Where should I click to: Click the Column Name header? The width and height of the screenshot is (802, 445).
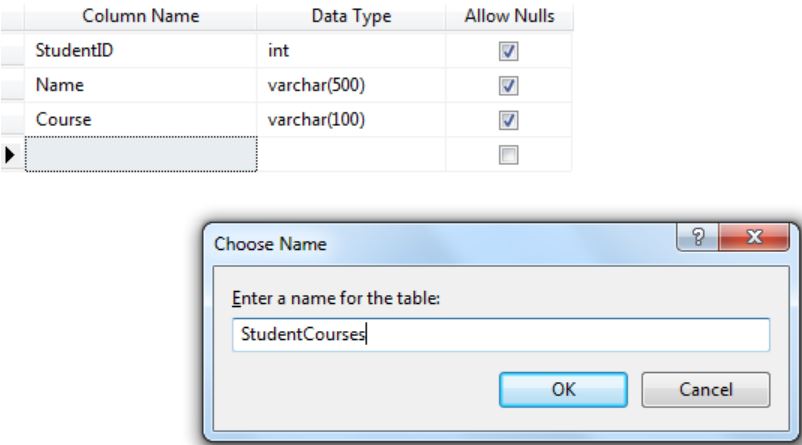point(141,16)
